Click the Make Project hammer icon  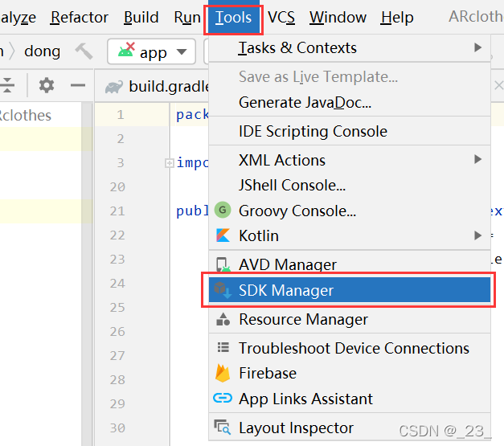tap(84, 51)
